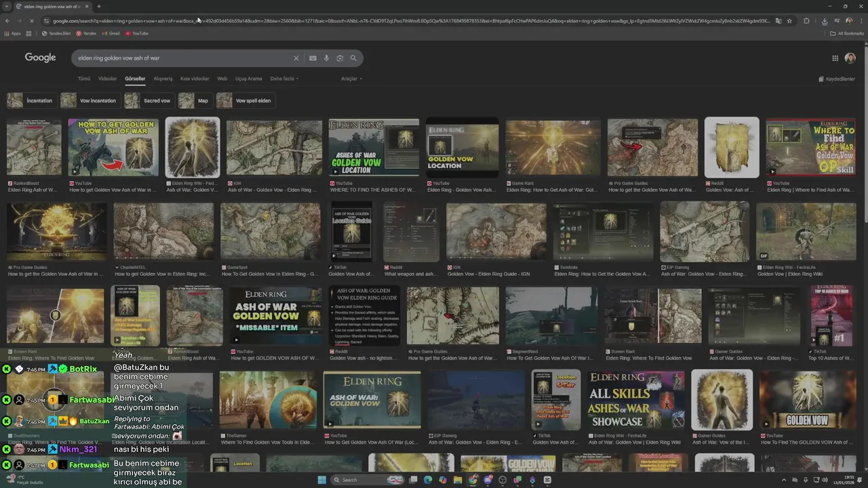Go to the Google logo homepage
868x488 pixels.
(x=40, y=58)
